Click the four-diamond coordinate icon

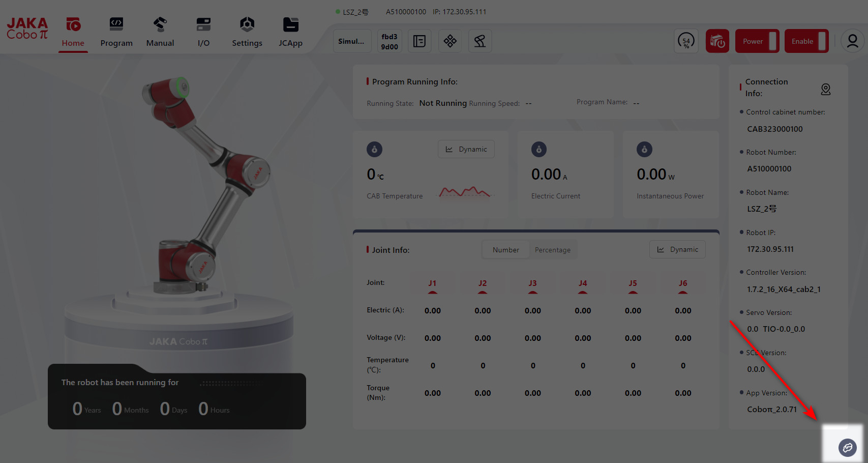click(450, 41)
